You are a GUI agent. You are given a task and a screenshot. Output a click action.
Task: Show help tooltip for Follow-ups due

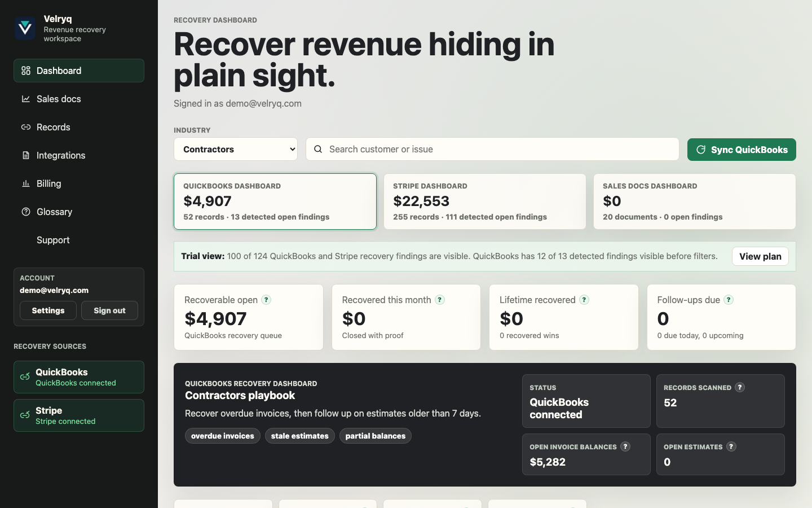[729, 300]
